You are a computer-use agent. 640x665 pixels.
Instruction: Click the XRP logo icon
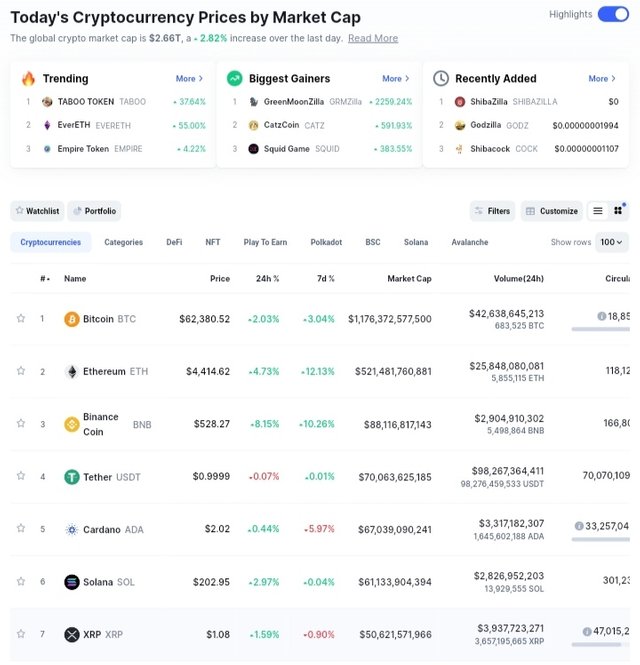coord(72,634)
